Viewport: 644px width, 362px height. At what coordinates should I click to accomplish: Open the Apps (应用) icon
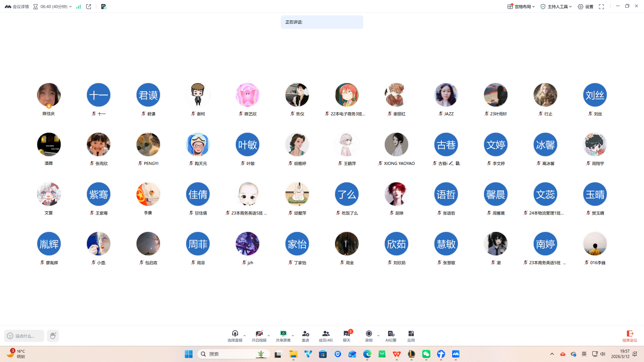[411, 336]
